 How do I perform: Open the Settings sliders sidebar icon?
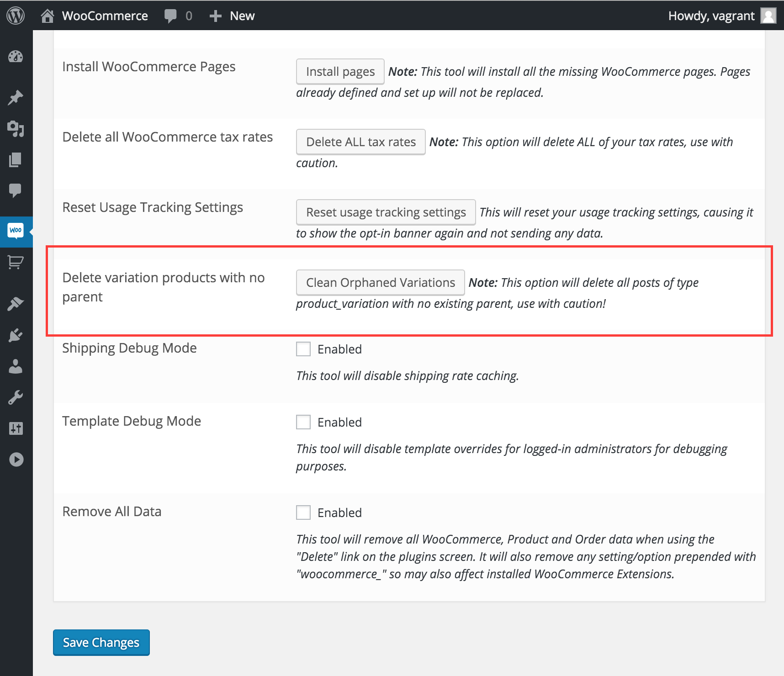16,428
